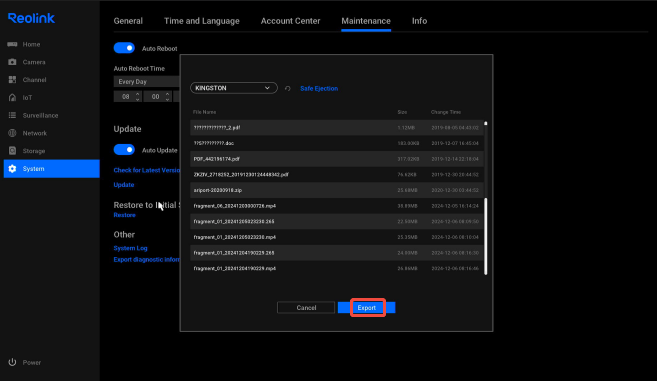Open the Surveillance section icon
657x381 pixels.
(12, 115)
